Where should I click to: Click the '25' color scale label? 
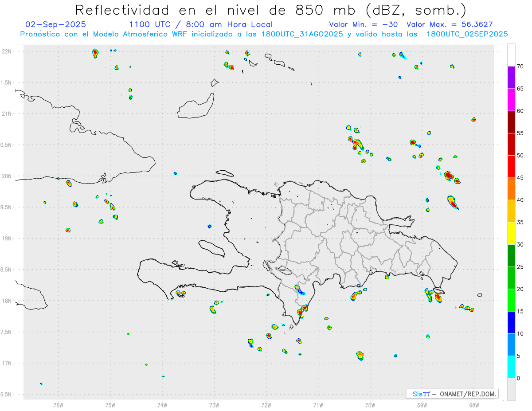(520, 267)
